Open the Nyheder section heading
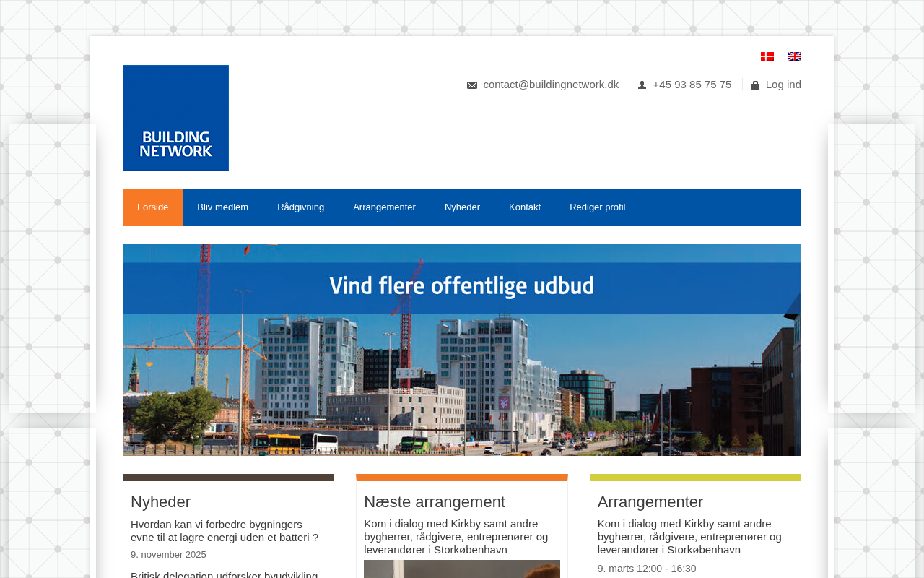 [x=160, y=502]
